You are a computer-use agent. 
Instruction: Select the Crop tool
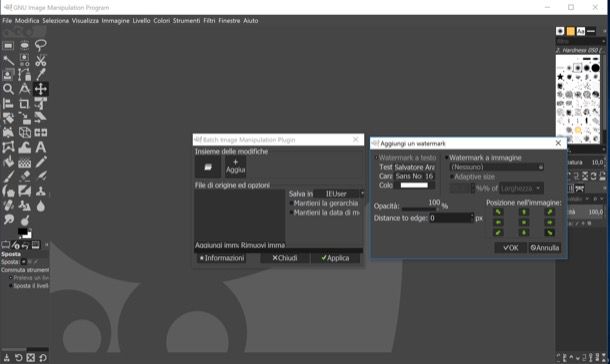point(25,104)
